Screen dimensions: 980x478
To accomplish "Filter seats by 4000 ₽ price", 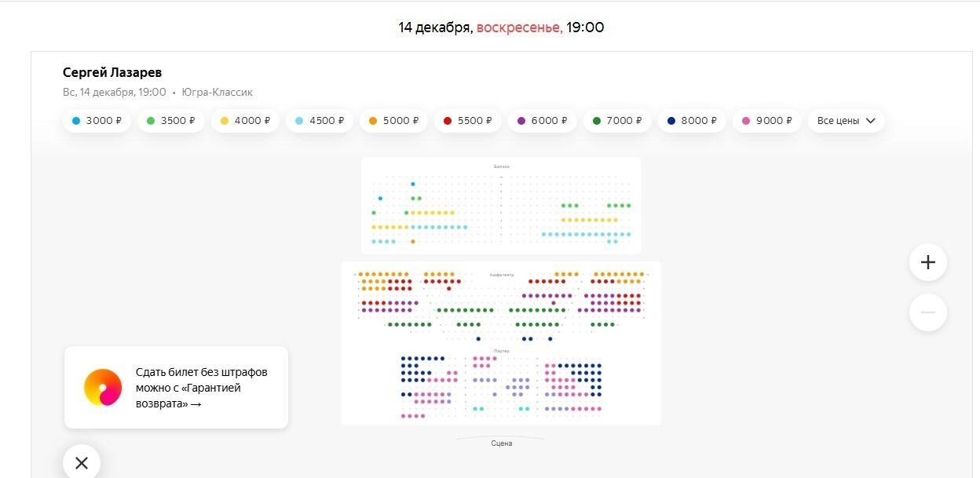I will point(245,121).
